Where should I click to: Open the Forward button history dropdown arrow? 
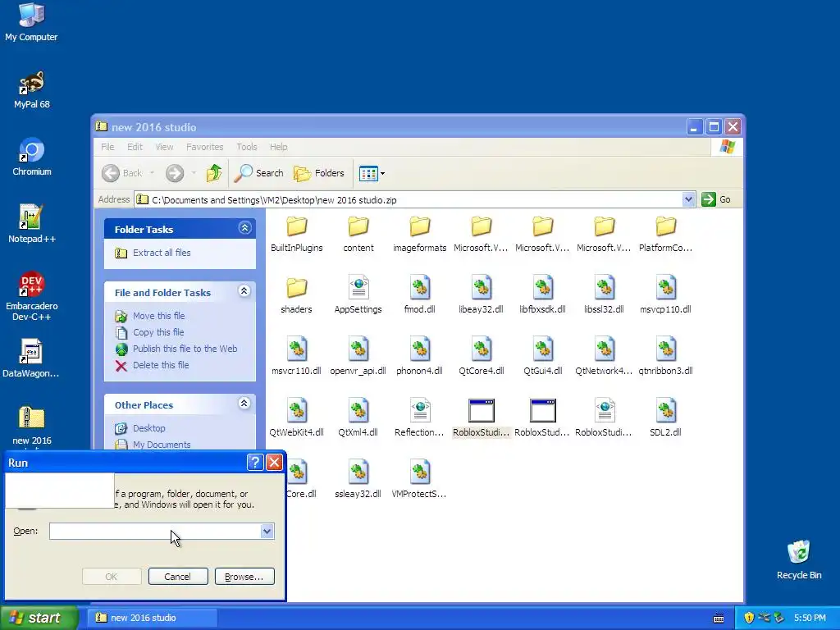coord(194,173)
